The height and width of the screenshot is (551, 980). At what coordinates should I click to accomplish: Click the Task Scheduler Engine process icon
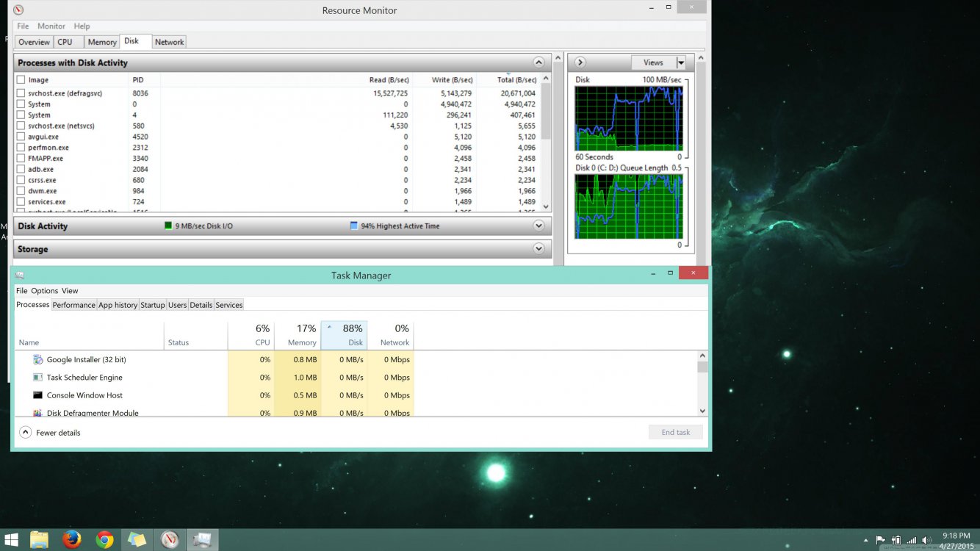pos(38,378)
